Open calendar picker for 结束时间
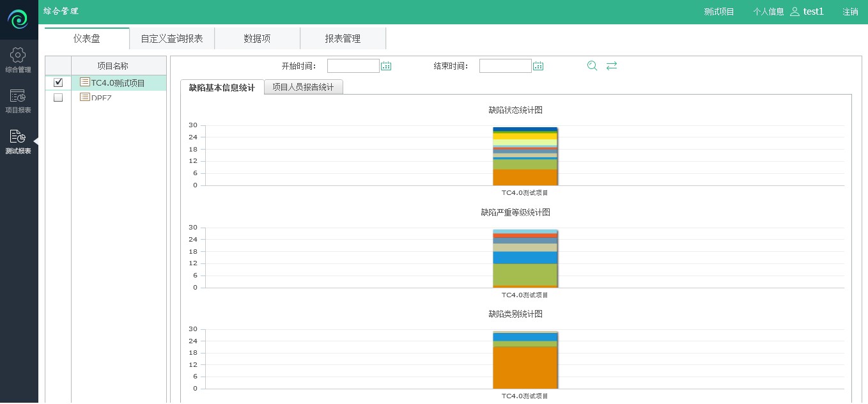 click(x=538, y=66)
